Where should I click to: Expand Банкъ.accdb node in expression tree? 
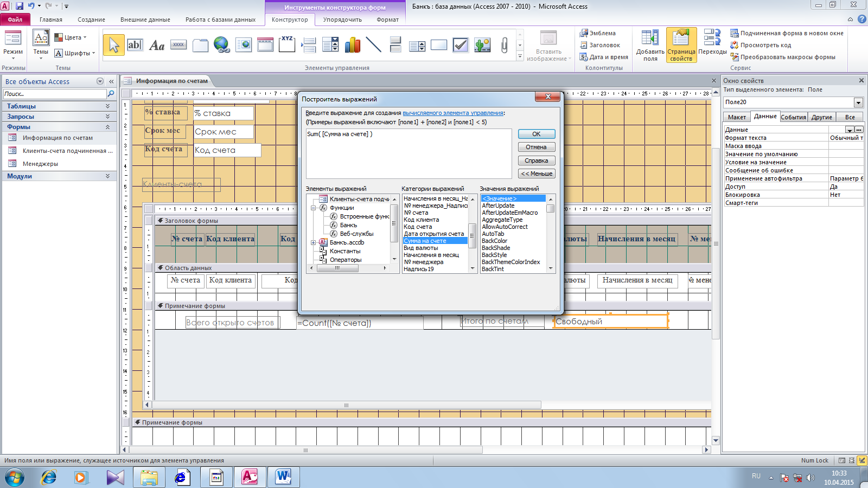coord(314,242)
